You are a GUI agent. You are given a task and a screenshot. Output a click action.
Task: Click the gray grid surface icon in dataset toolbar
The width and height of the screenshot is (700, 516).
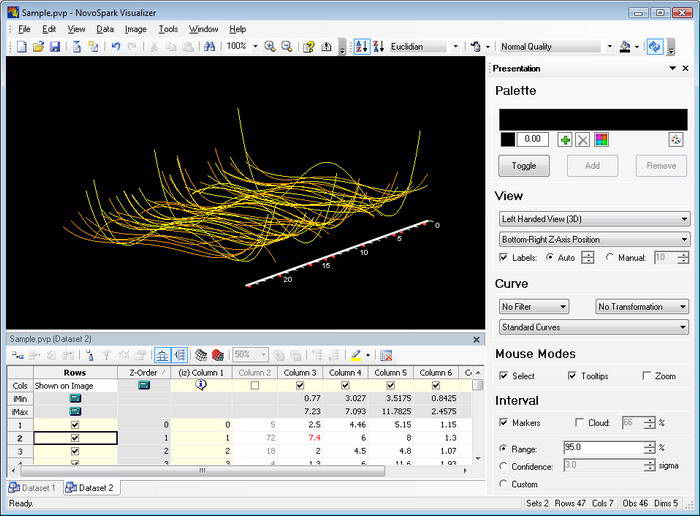[x=201, y=355]
